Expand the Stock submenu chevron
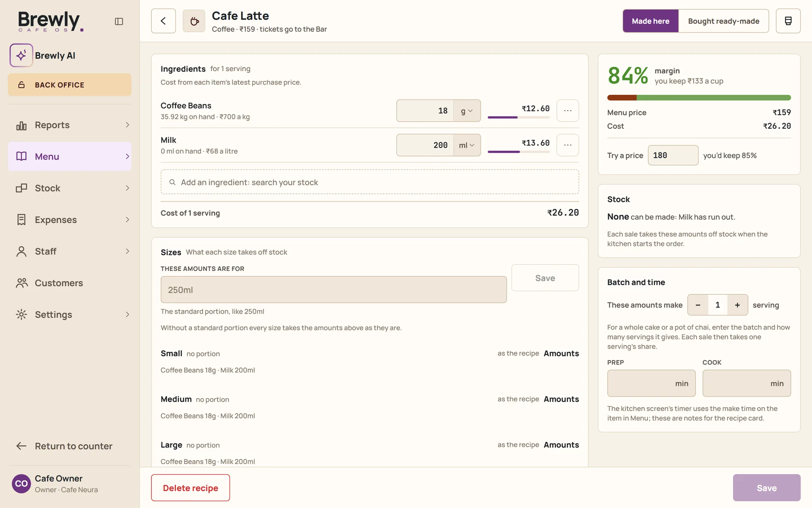The image size is (812, 508). (127, 188)
